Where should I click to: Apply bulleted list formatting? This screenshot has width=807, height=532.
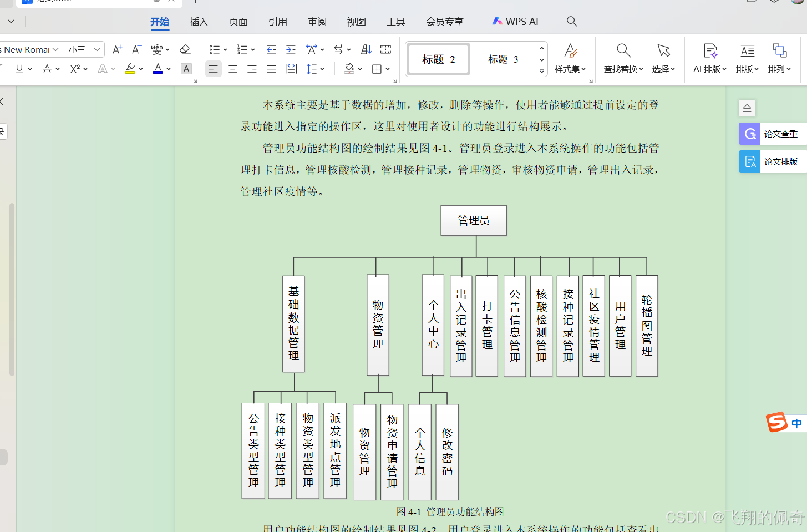[x=215, y=49]
